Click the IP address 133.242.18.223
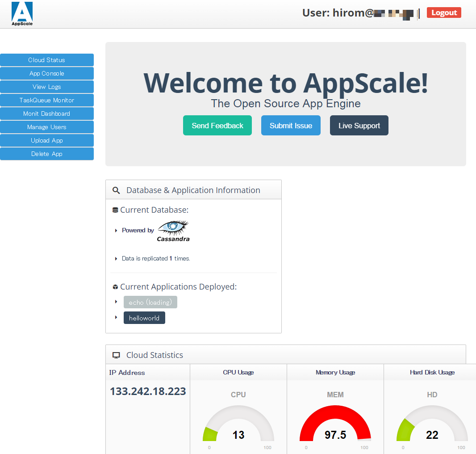 pos(148,391)
